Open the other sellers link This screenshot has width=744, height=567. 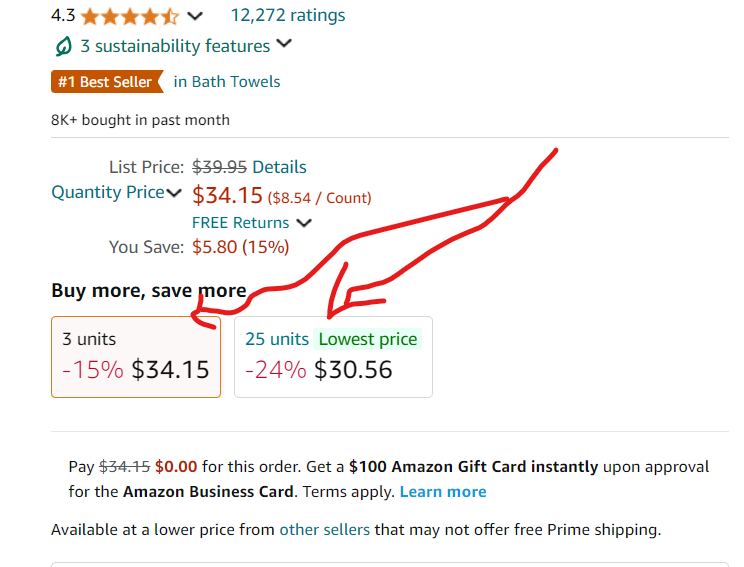pos(325,530)
